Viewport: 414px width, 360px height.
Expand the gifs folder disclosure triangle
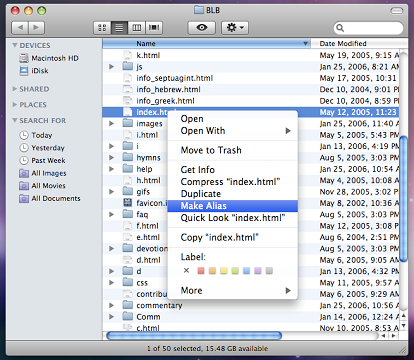[x=112, y=192]
